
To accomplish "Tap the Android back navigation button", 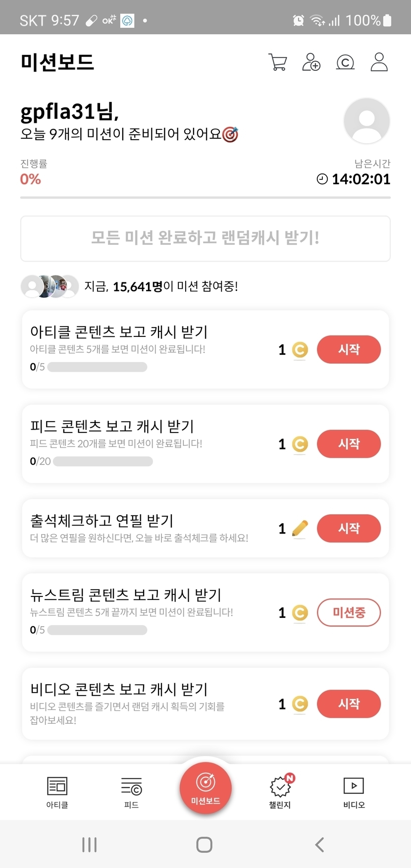I will tap(320, 845).
